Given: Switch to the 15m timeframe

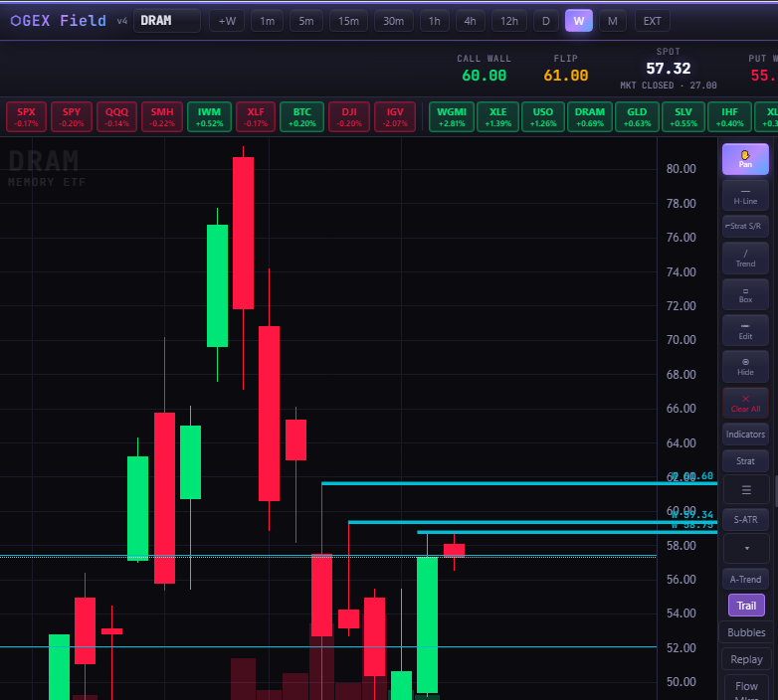Looking at the screenshot, I should 348,21.
